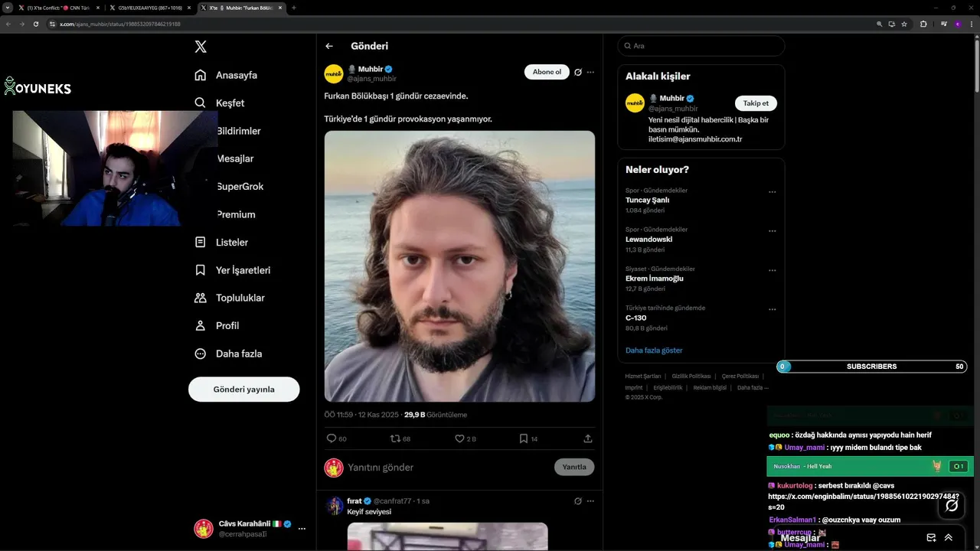Screen dimensions: 980x551
Task: Open the floating Grok button
Action: tap(952, 505)
